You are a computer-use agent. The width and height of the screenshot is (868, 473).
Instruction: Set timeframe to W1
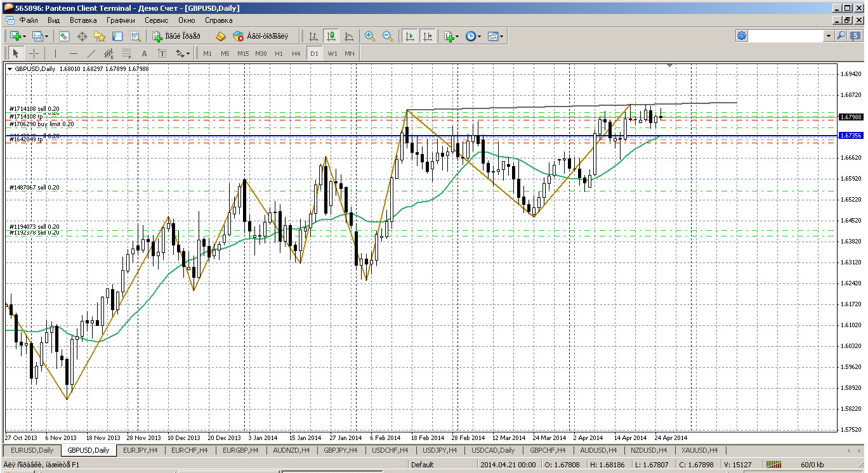pyautogui.click(x=332, y=53)
